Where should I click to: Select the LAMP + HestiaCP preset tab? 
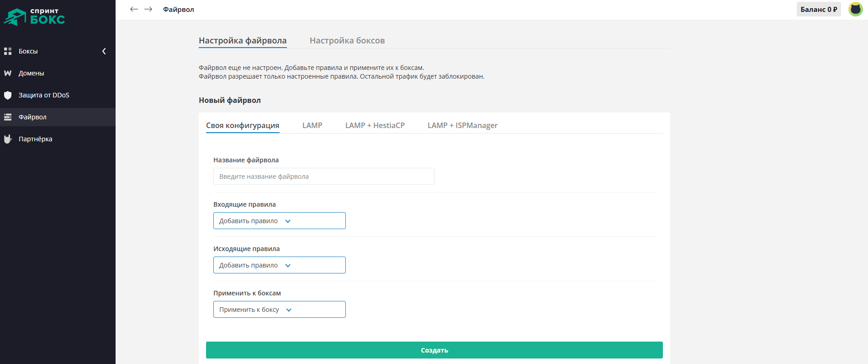[x=375, y=125]
